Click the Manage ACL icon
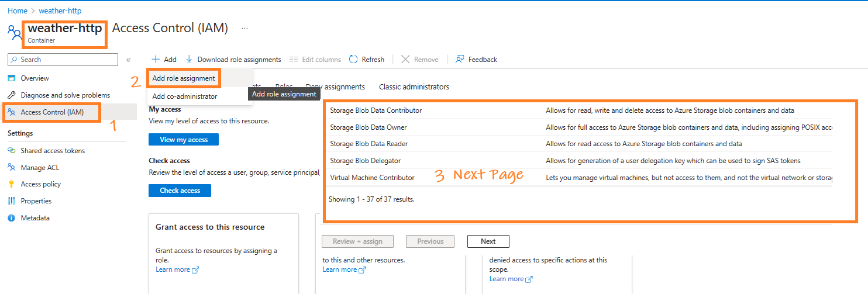The width and height of the screenshot is (868, 294). pos(12,168)
